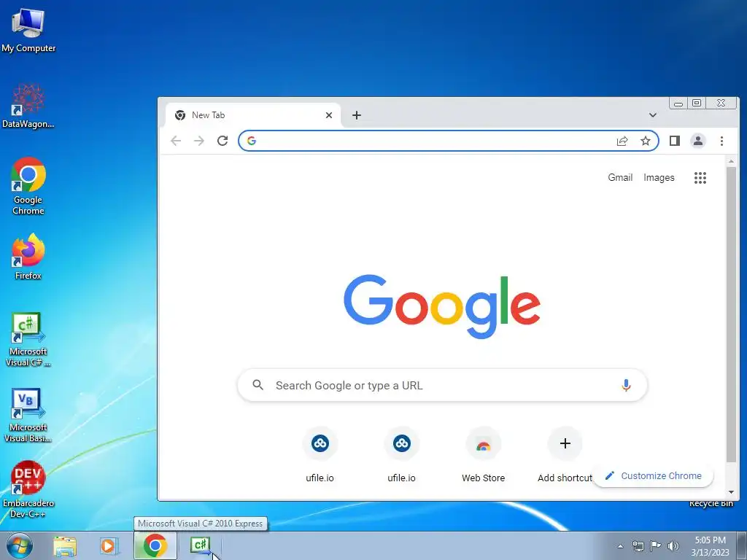Image resolution: width=747 pixels, height=560 pixels.
Task: Show hidden tray icons arrow
Action: coord(620,546)
